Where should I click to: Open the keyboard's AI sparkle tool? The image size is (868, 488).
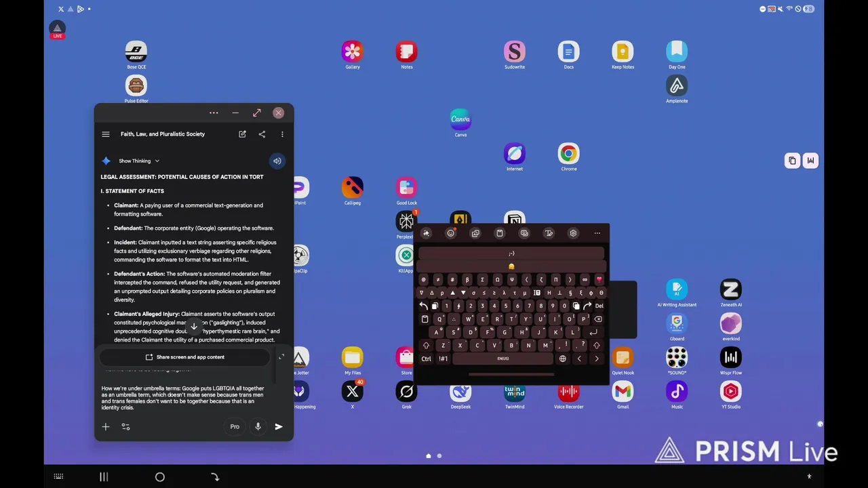pos(426,234)
